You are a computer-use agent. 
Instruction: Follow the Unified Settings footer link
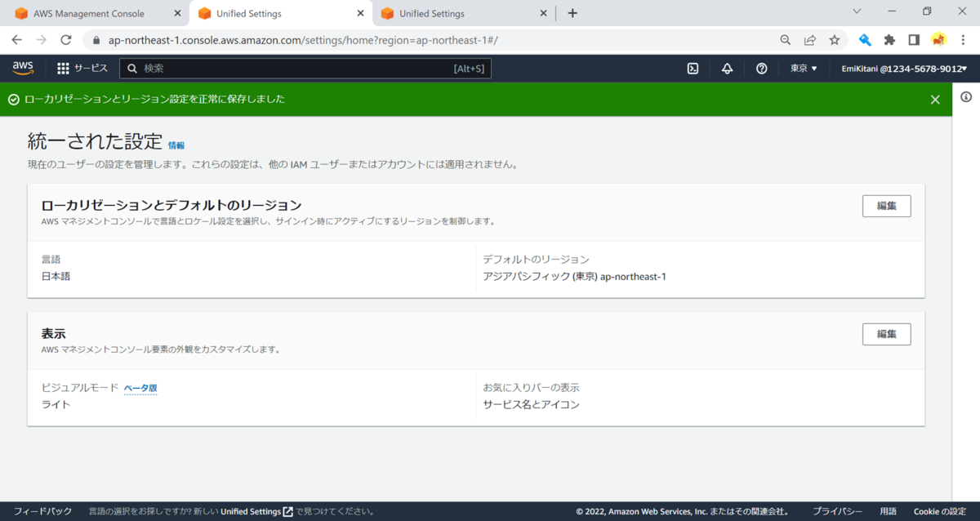tap(256, 511)
